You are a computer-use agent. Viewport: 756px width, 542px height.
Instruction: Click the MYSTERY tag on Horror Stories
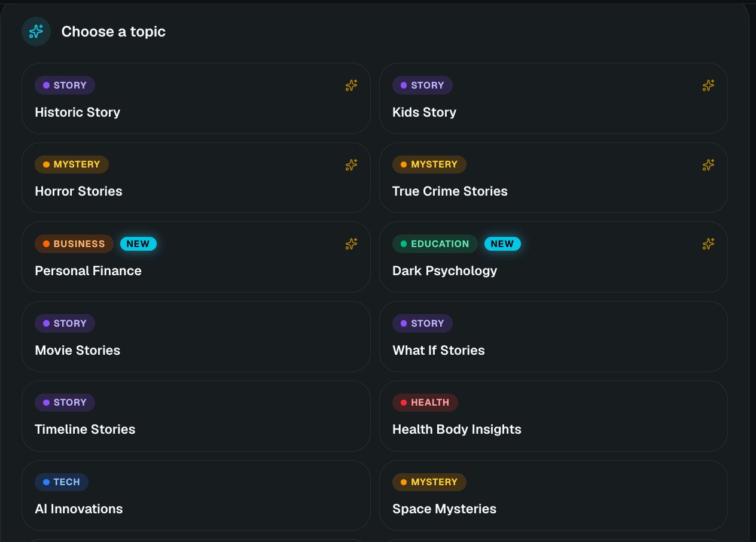click(x=72, y=165)
